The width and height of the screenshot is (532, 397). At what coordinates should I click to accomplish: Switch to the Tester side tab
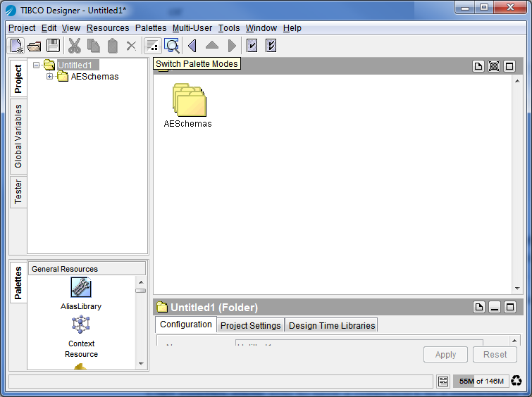(18, 192)
